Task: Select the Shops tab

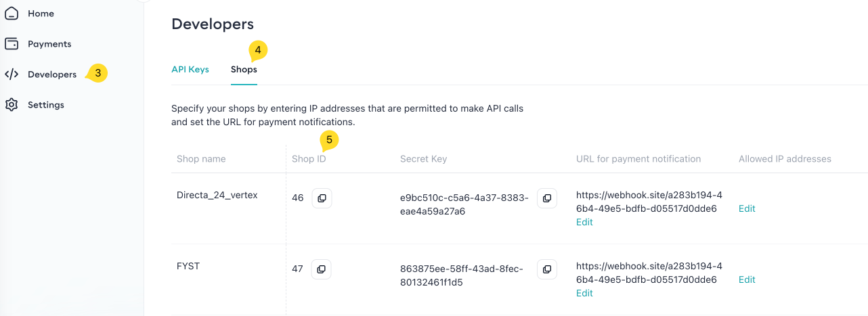Action: 244,70
